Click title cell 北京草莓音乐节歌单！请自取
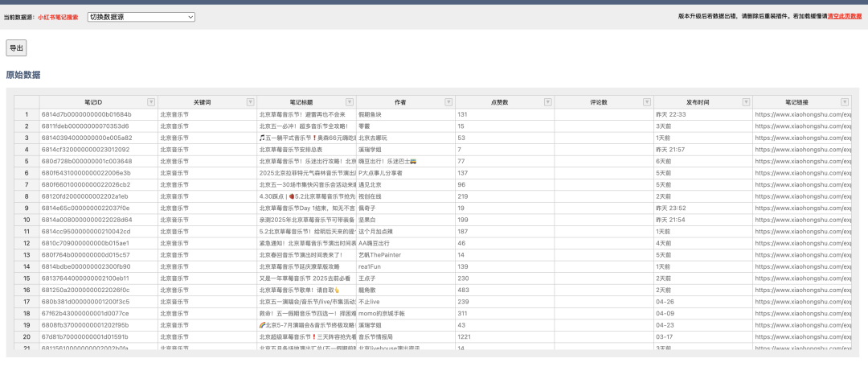Screen dimensions: 868x371 point(307,290)
